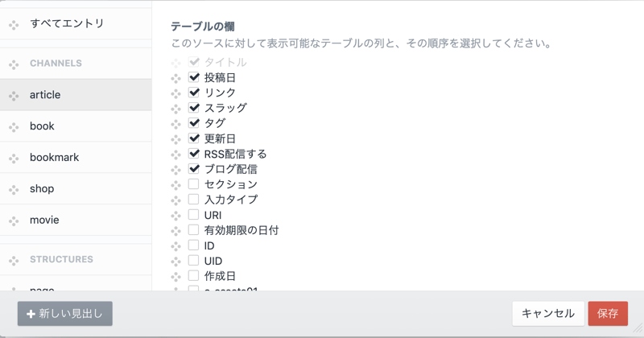Click the 保存 save button
644x338 pixels.
[608, 314]
